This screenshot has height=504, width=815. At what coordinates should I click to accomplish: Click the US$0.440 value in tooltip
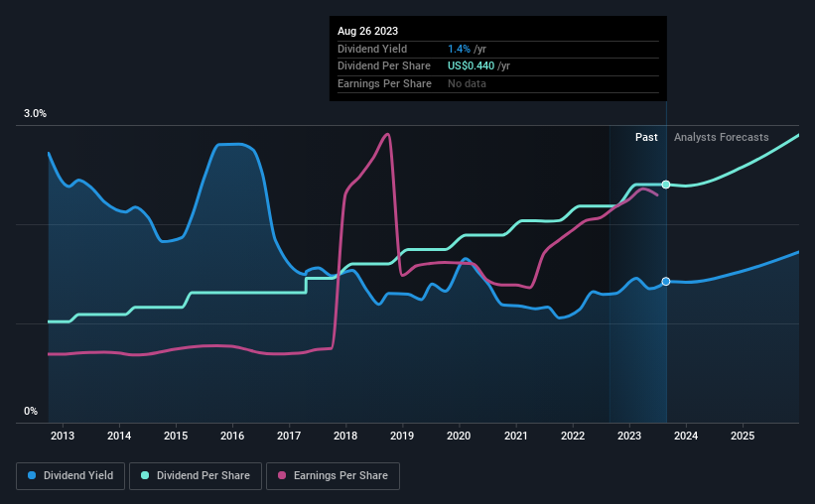471,66
